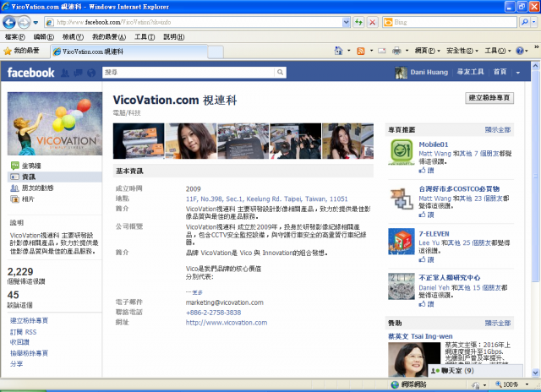The image size is (541, 392).
Task: Open the 聊天室 (9) chat bar
Action: [475, 371]
